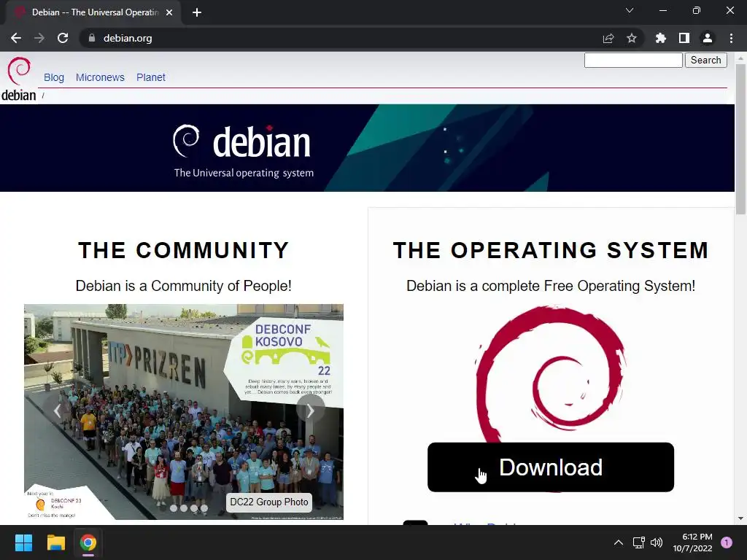The image size is (747, 560).
Task: Open the browser side panel
Action: pyautogui.click(x=684, y=38)
